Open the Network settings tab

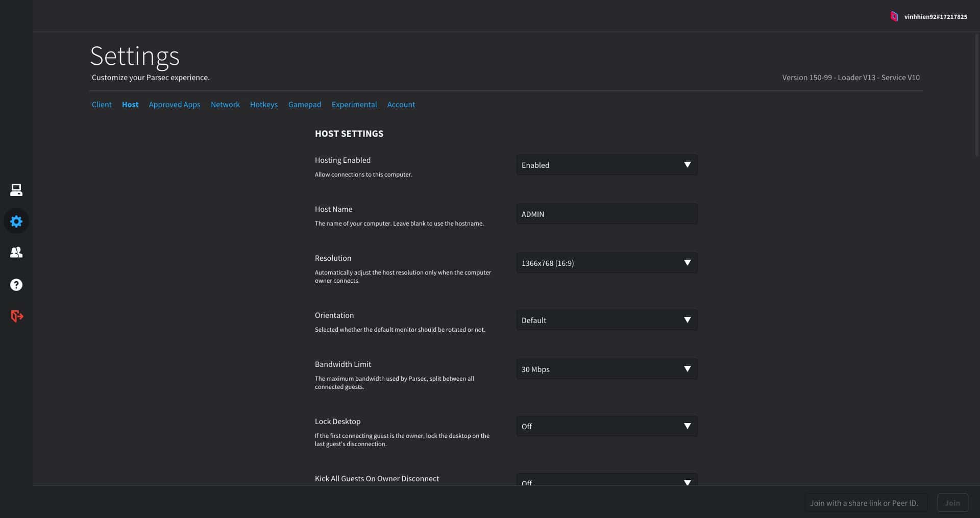[225, 105]
